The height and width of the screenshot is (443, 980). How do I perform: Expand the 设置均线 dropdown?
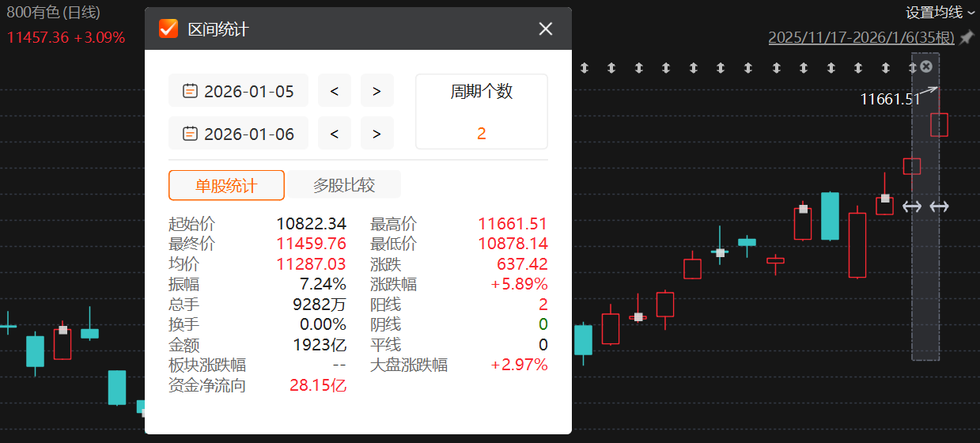coord(940,12)
